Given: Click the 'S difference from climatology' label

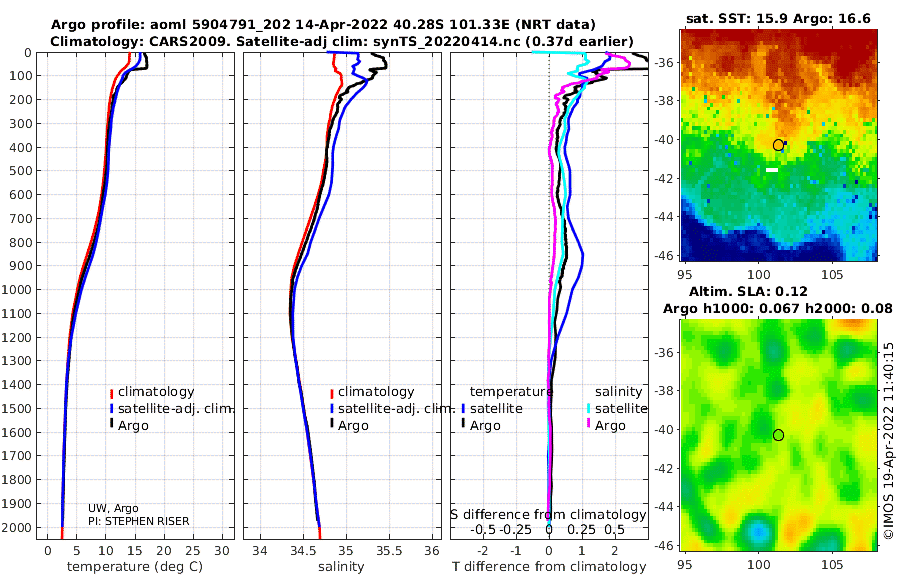Looking at the screenshot, I should (548, 514).
